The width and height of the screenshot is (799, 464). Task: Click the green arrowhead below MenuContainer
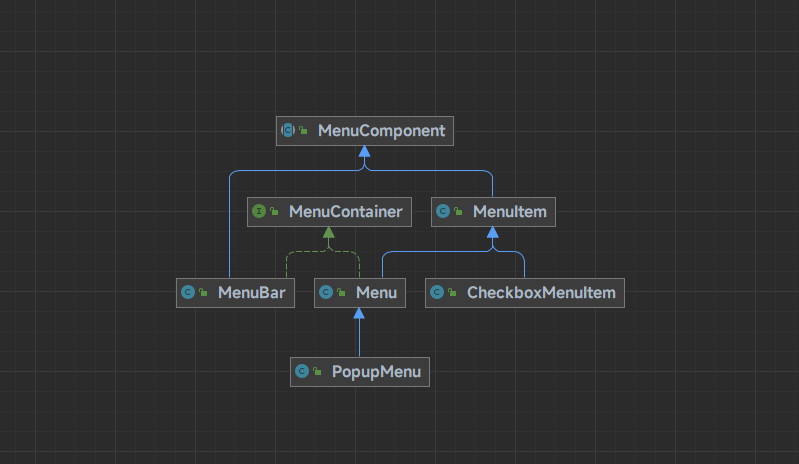click(x=327, y=233)
